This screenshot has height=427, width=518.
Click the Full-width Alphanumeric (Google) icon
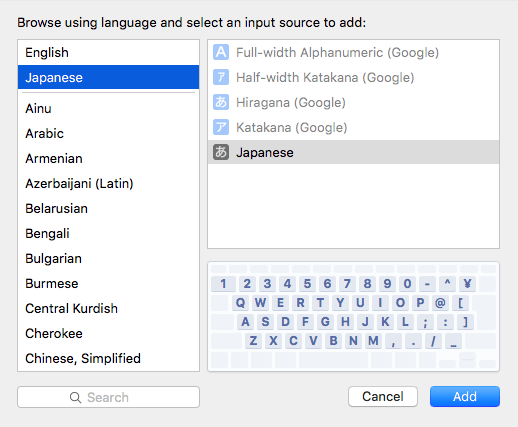coord(221,52)
